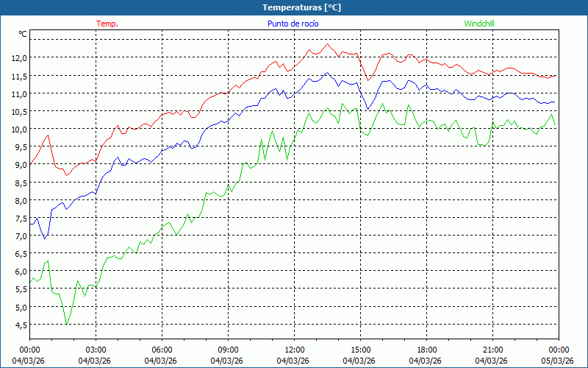This screenshot has width=588, height=368.
Task: Select the red Temp. legend label
Action: 107,24
